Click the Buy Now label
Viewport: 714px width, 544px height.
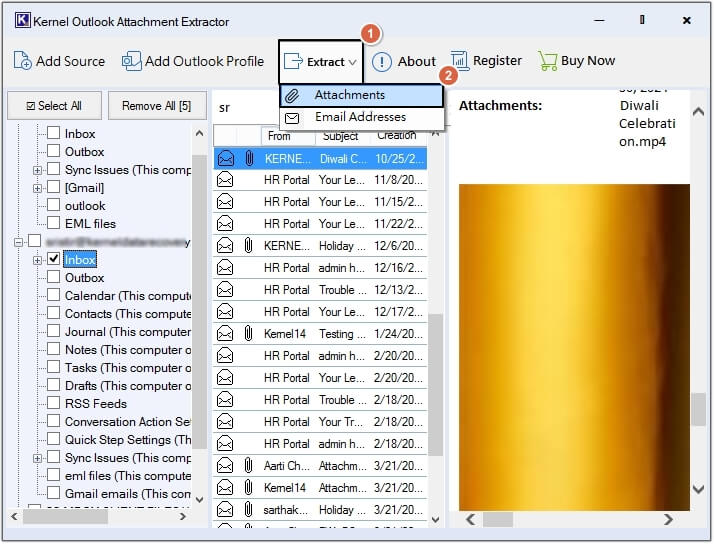[x=588, y=61]
